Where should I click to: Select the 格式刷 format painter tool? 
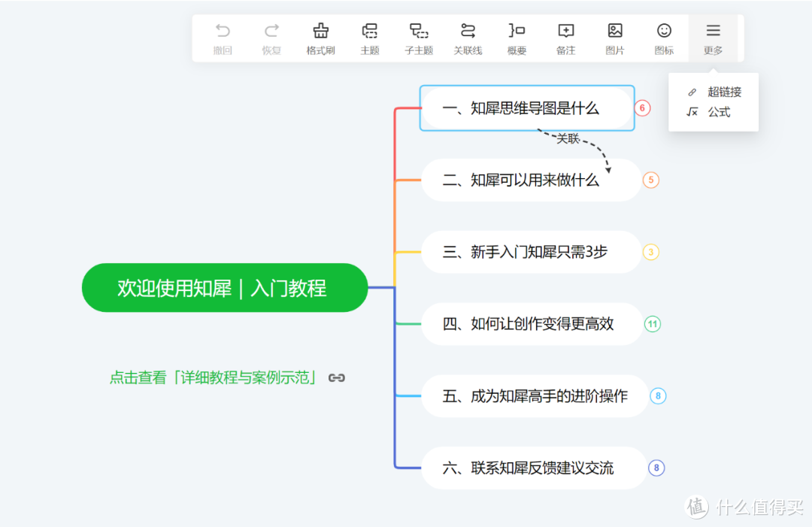[x=320, y=38]
